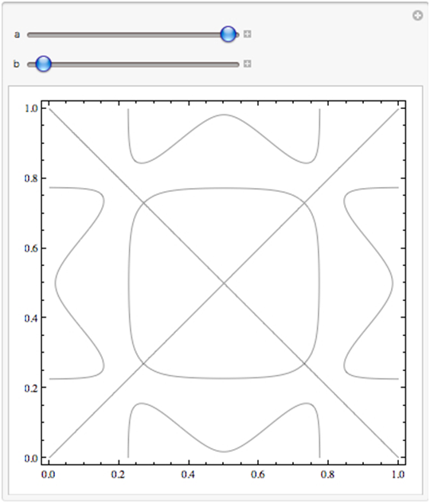430x504 pixels.
Task: Click the lowest dip of the bottom wavy curve
Action: (x=224, y=451)
